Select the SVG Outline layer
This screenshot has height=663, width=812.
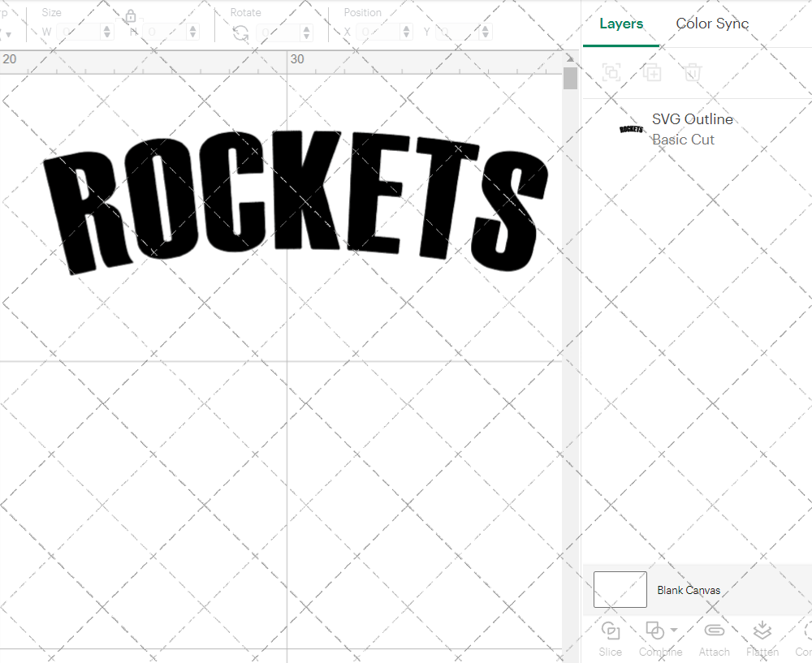pyautogui.click(x=693, y=119)
